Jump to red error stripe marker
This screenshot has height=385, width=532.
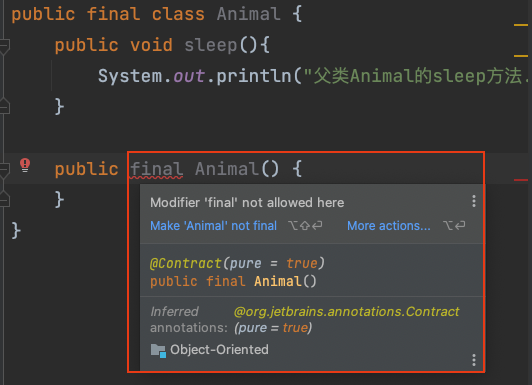521,180
